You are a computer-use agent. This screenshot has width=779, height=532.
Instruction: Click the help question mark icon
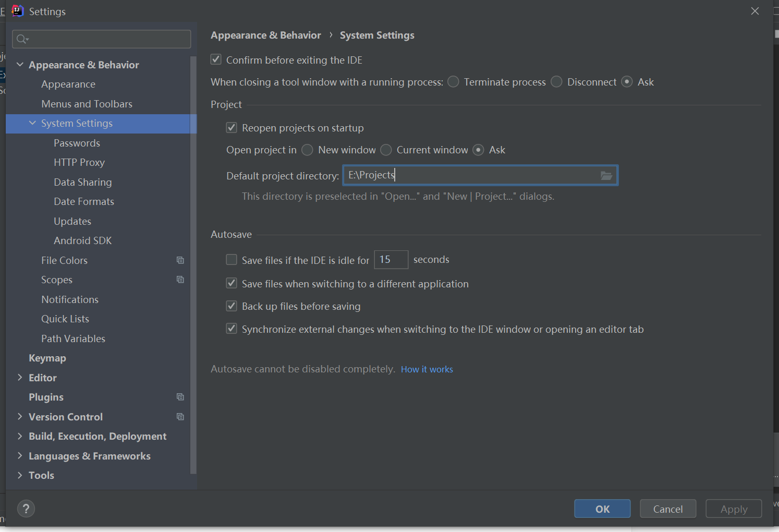click(26, 509)
